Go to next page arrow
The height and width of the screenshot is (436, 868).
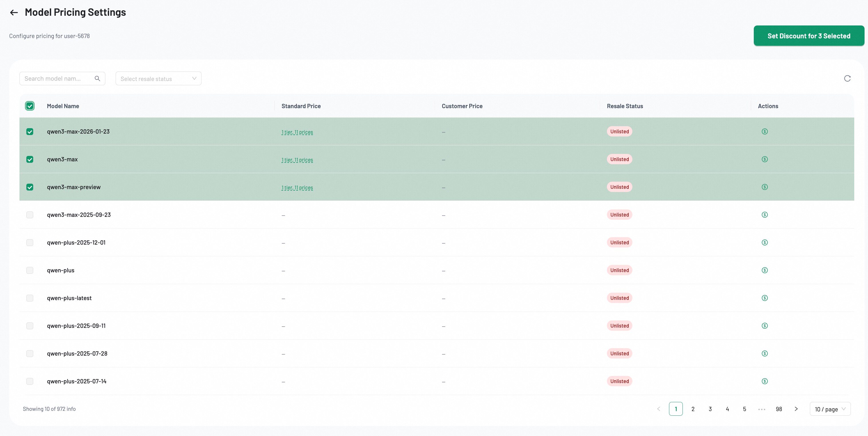(x=796, y=409)
